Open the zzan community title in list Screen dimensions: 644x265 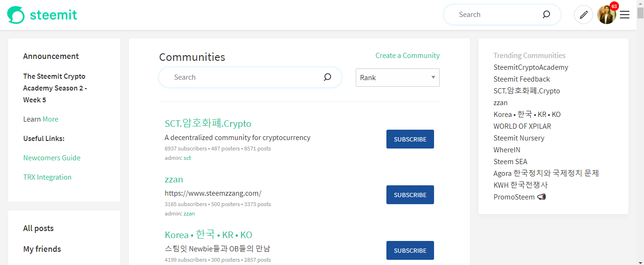(x=174, y=179)
